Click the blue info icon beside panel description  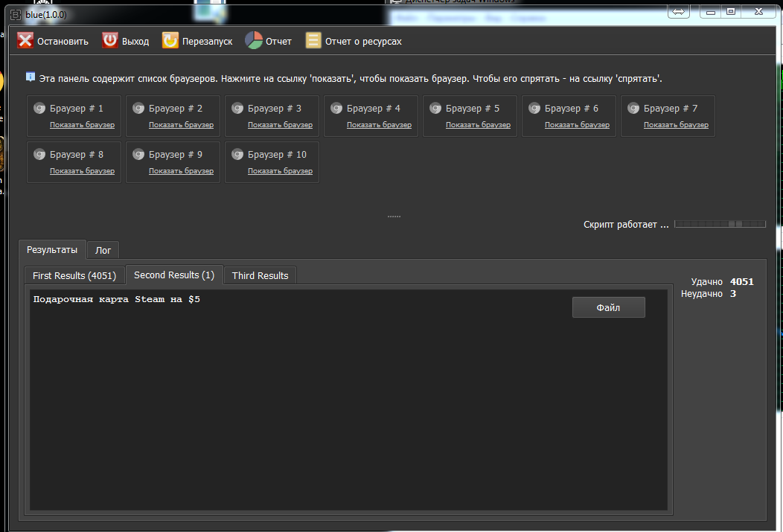31,77
